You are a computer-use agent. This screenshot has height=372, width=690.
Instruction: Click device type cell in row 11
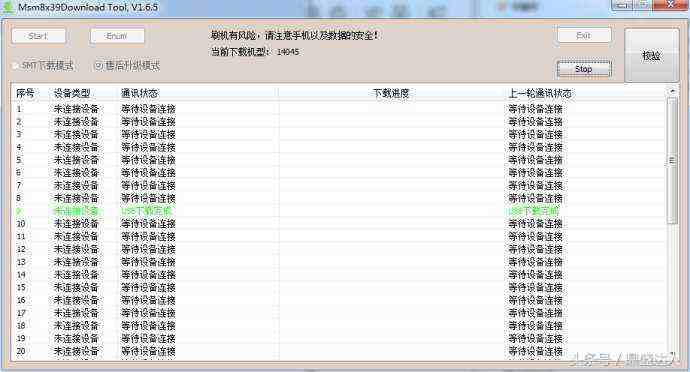(76, 236)
